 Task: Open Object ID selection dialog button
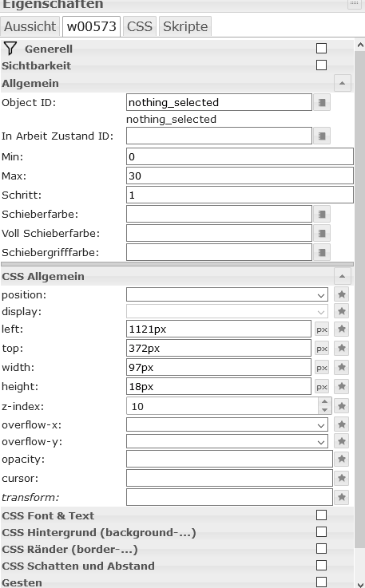pos(322,102)
